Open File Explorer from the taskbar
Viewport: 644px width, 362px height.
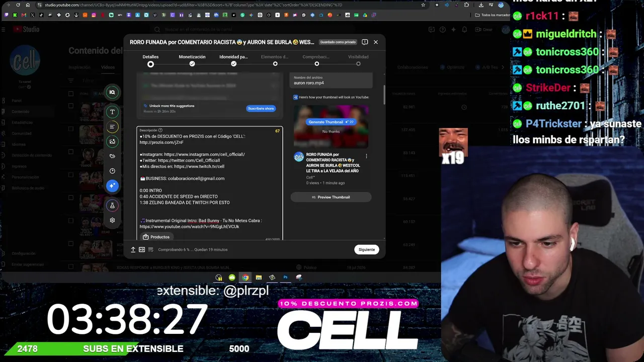[259, 278]
